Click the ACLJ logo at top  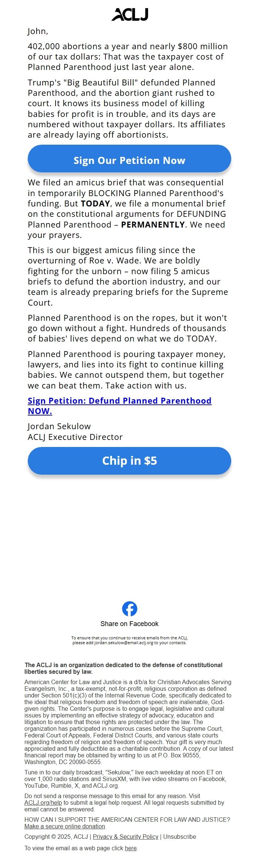tap(129, 14)
